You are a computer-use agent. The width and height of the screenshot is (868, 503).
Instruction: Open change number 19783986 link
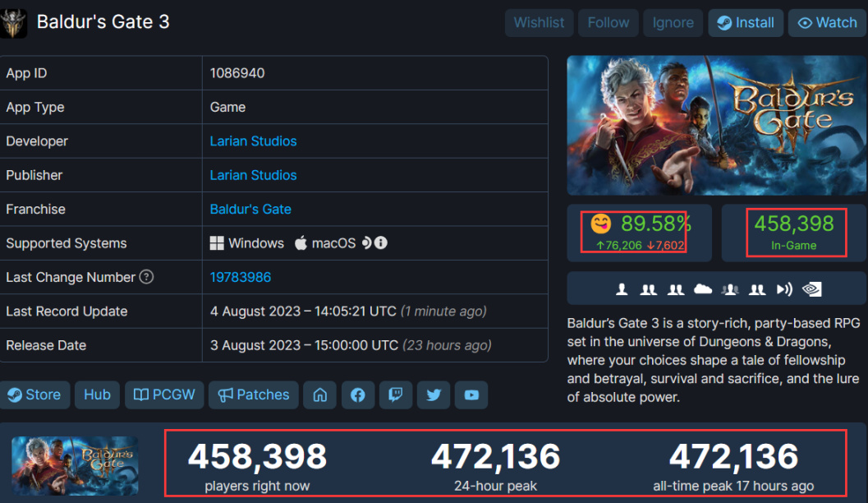[x=241, y=277]
